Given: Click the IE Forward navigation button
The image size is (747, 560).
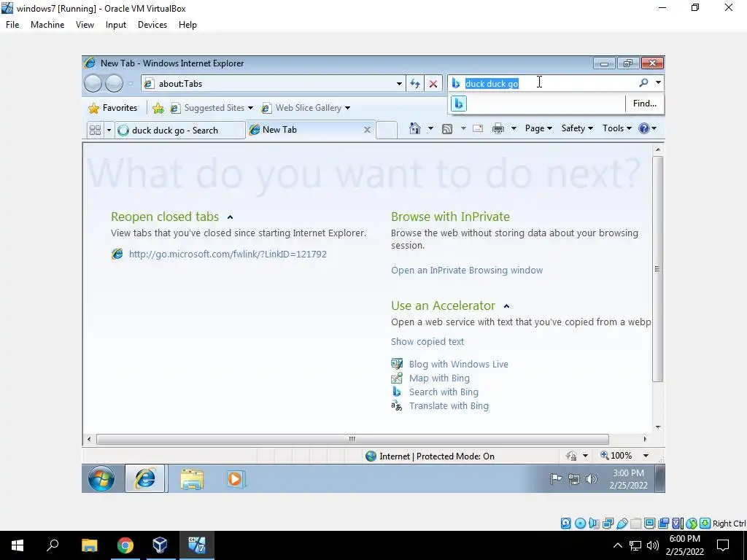Looking at the screenshot, I should (x=114, y=83).
